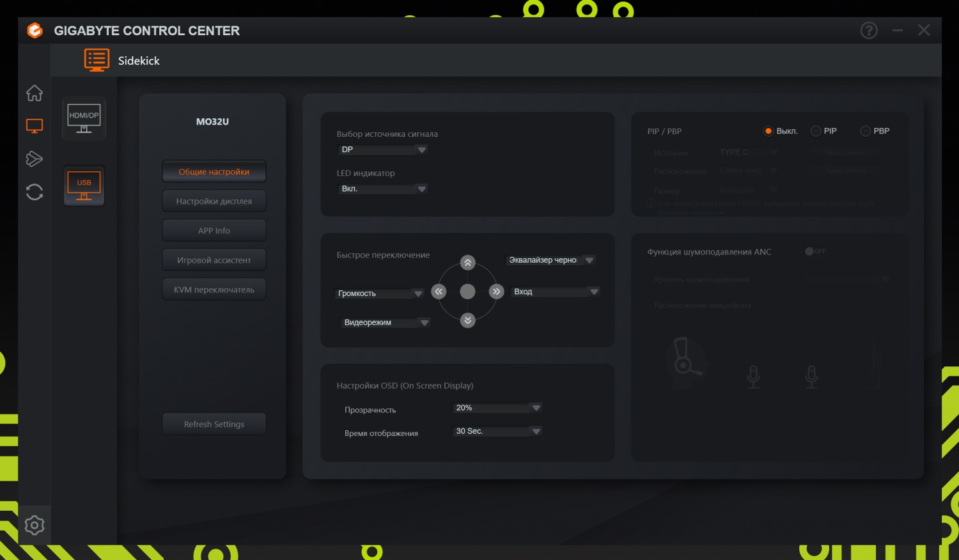Click the Sidekick title text
This screenshot has width=959, height=560.
coord(139,61)
